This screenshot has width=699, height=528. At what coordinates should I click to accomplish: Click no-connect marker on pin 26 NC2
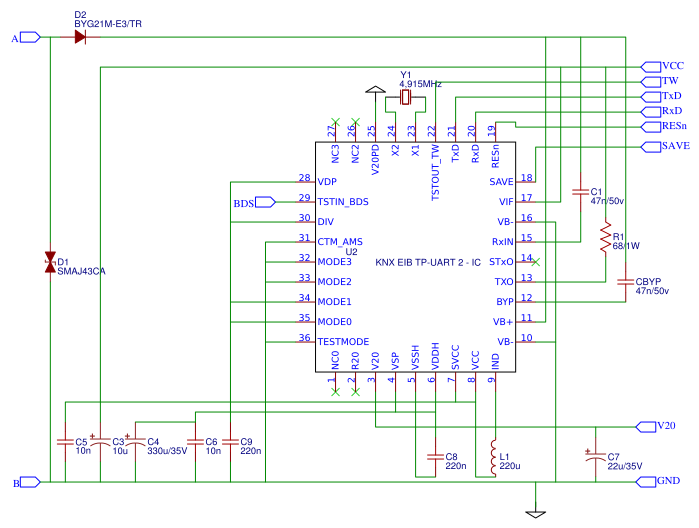355,122
